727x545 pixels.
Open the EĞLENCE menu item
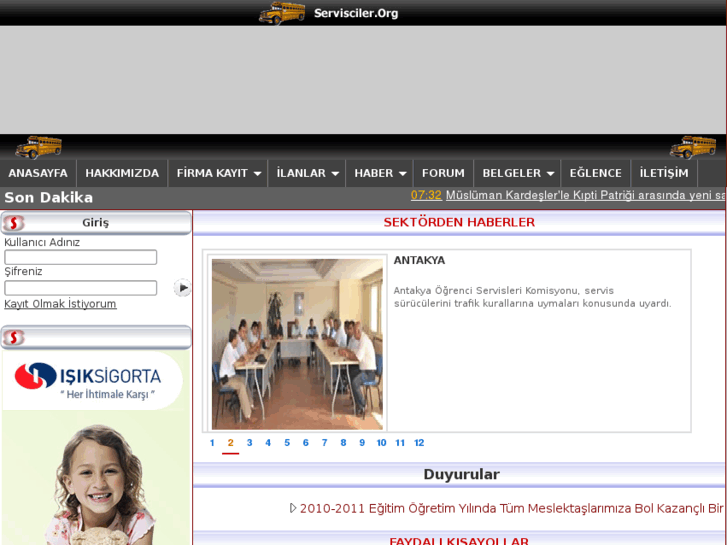(595, 173)
